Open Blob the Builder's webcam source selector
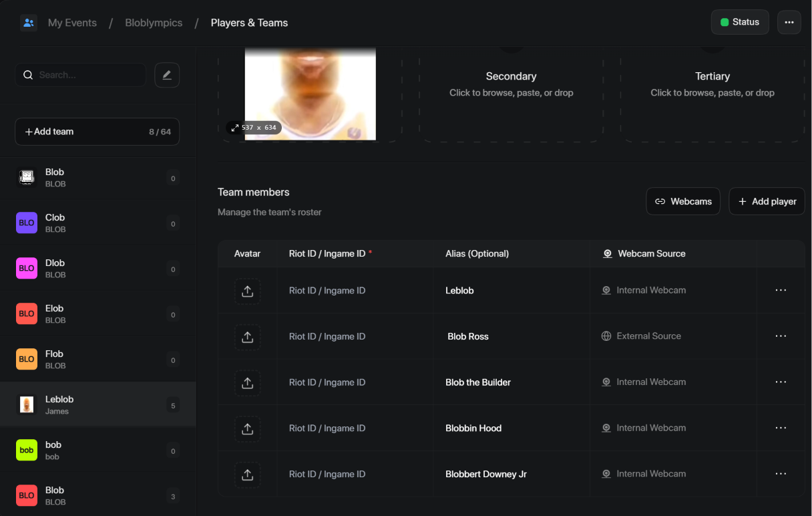This screenshot has width=812, height=516. click(673, 382)
